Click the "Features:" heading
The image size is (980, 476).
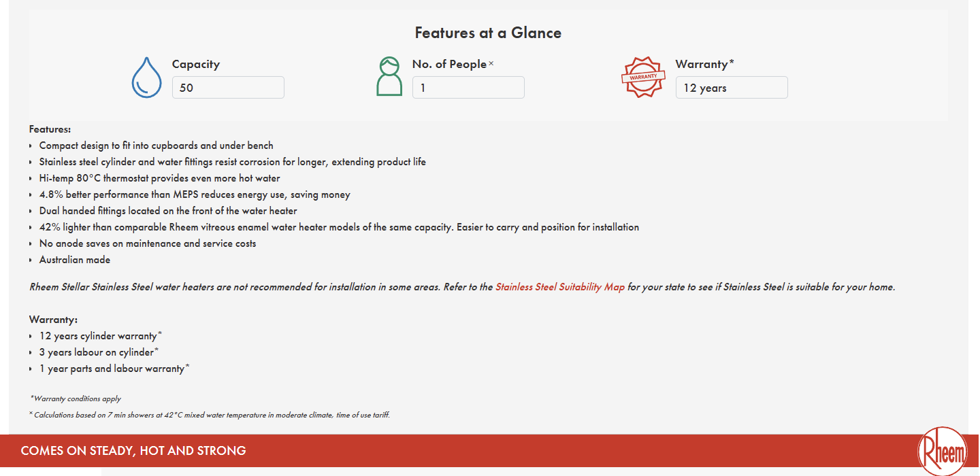(x=50, y=129)
